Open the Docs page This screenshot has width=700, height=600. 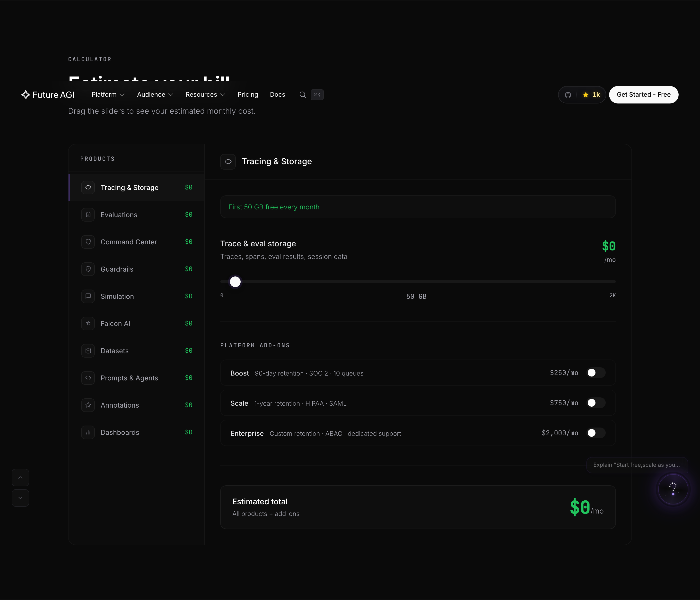click(277, 95)
